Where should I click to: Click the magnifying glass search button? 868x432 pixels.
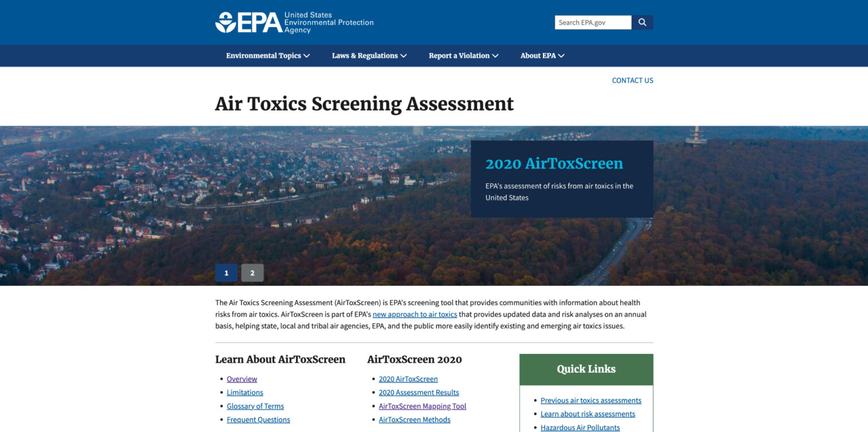tap(642, 23)
